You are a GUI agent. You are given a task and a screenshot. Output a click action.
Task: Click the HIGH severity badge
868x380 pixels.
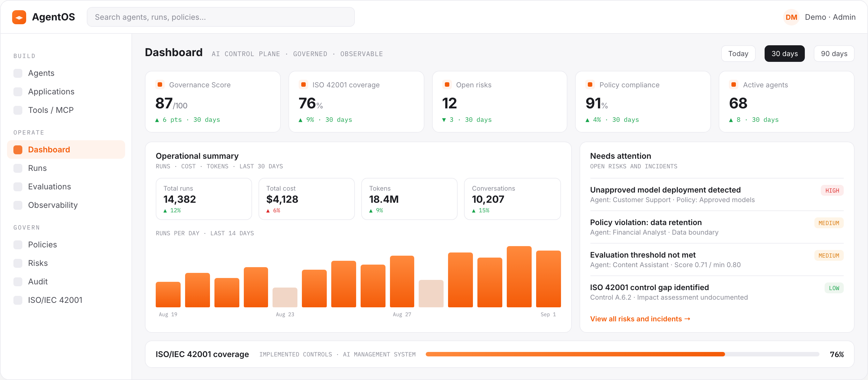point(832,191)
